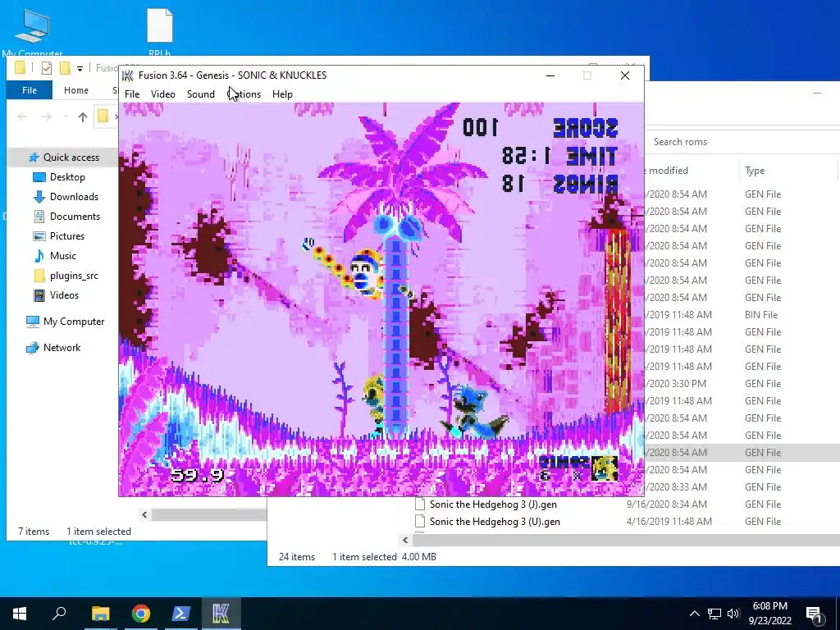Image resolution: width=840 pixels, height=630 pixels.
Task: Click the Back arrow in Explorer
Action: point(22,116)
